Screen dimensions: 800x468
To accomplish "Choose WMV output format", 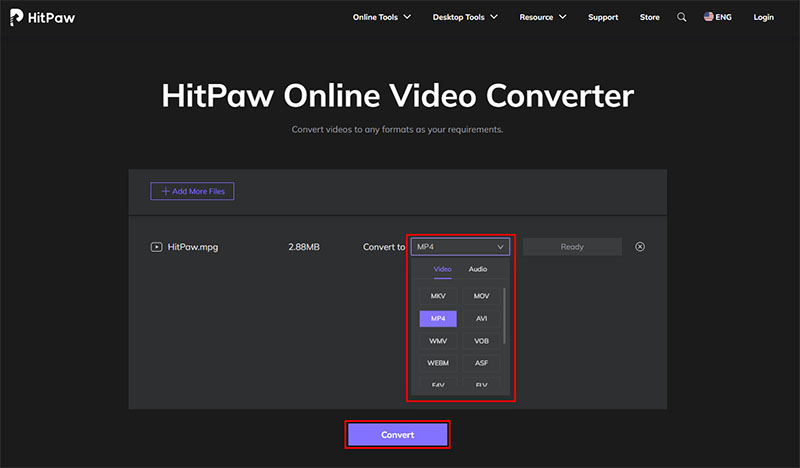I will [438, 341].
